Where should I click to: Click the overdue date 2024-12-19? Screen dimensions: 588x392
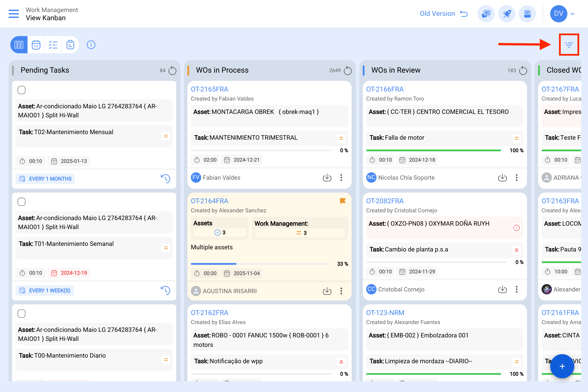point(69,273)
